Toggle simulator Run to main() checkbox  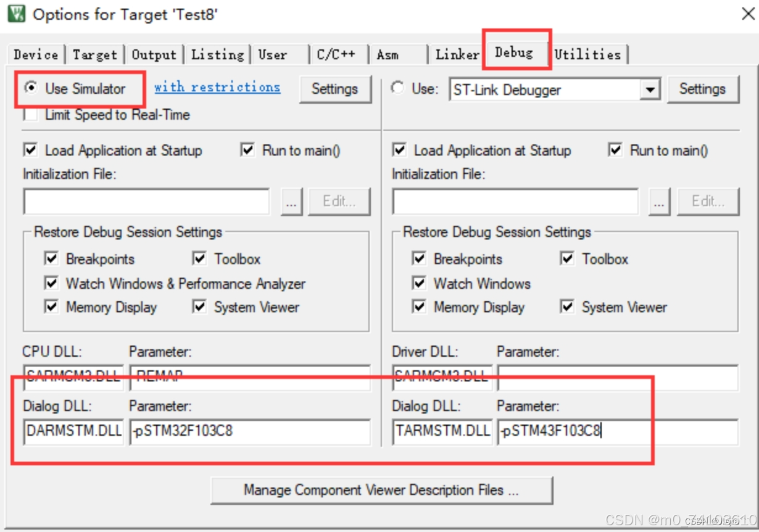247,150
